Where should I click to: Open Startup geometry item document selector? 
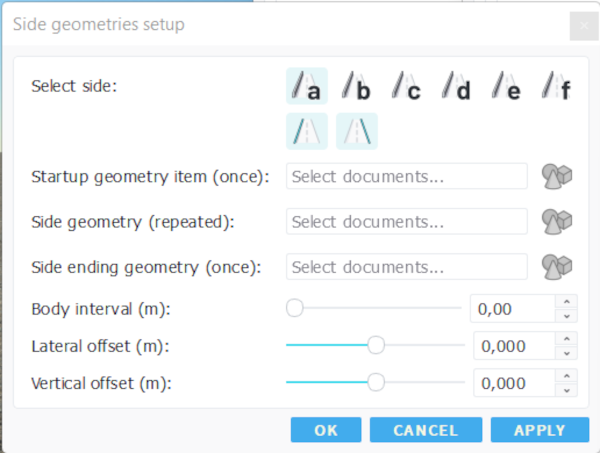[406, 177]
